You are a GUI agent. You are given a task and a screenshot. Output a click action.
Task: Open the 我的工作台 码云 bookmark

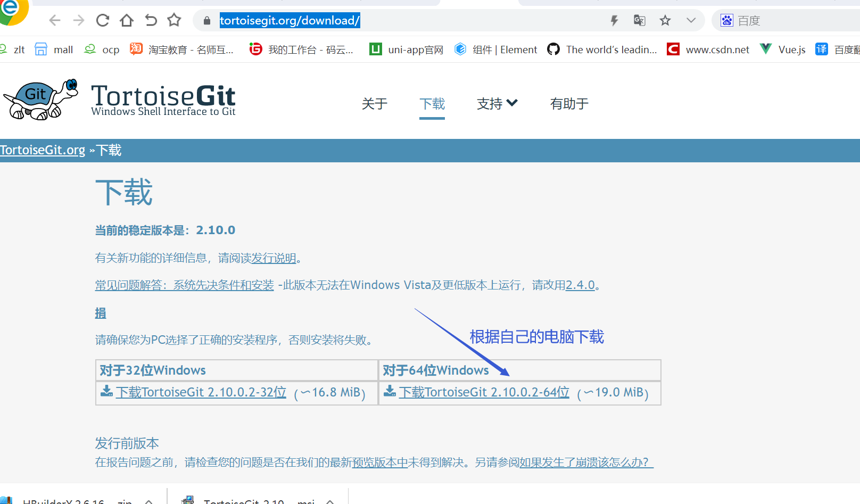click(x=301, y=49)
